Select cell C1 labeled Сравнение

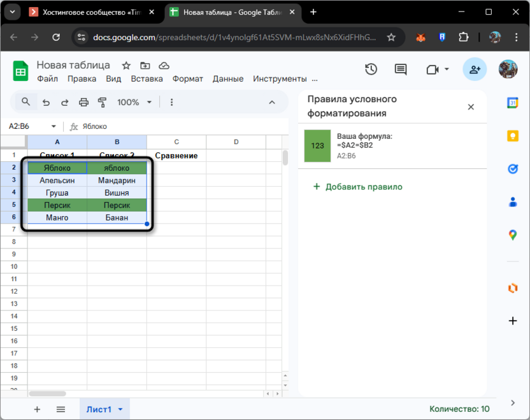176,156
